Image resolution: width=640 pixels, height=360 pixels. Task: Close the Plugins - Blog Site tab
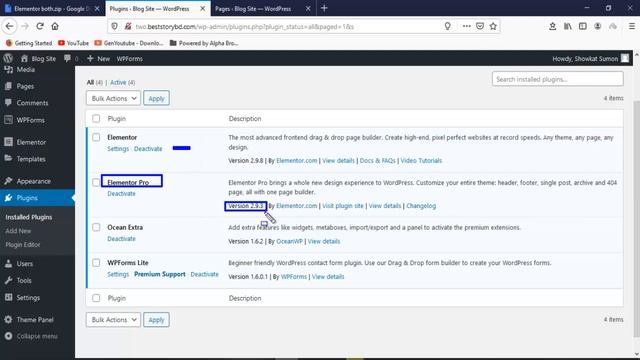click(202, 9)
